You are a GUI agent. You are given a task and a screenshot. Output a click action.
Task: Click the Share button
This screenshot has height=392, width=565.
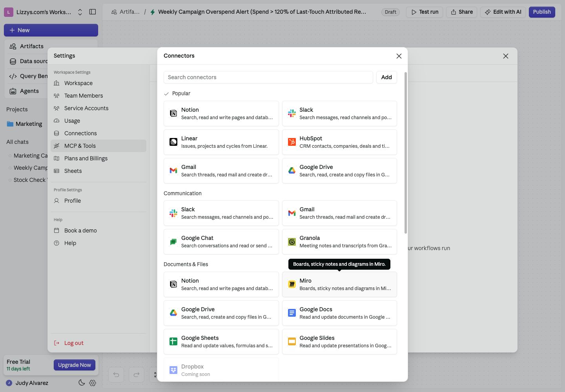point(462,12)
